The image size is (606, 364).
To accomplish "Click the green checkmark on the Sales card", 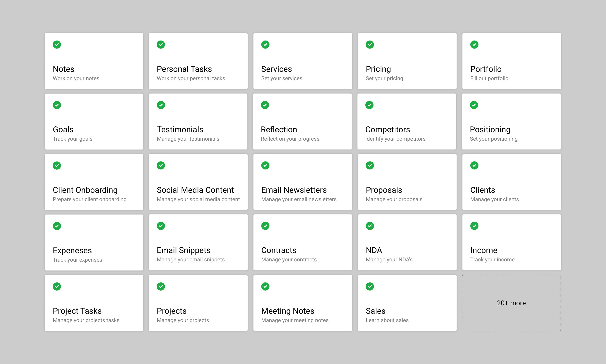I will click(x=369, y=286).
